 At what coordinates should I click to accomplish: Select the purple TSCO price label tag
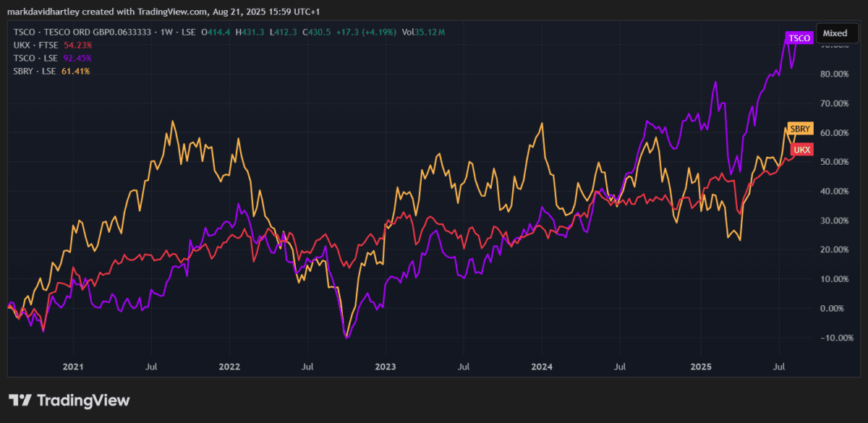(799, 38)
